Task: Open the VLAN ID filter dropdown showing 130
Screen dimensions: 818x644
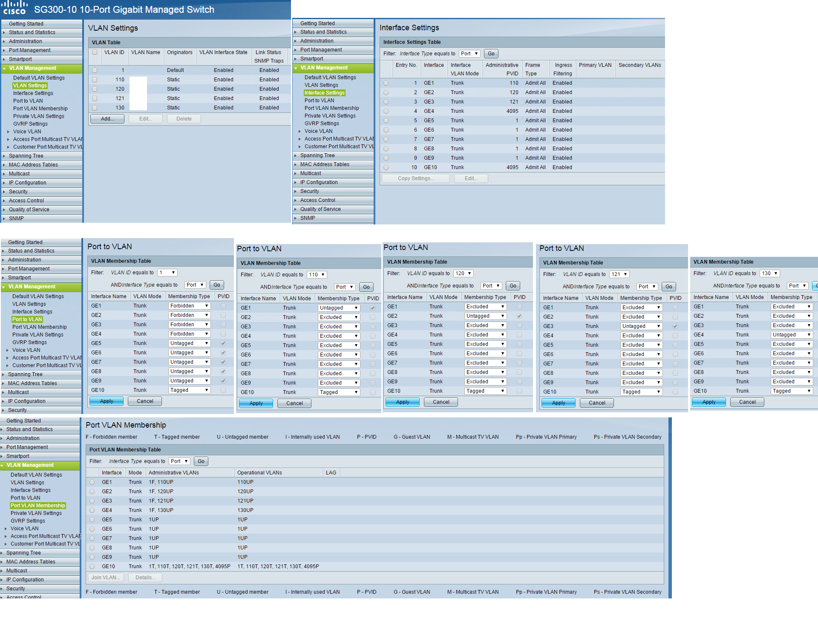Action: click(769, 273)
